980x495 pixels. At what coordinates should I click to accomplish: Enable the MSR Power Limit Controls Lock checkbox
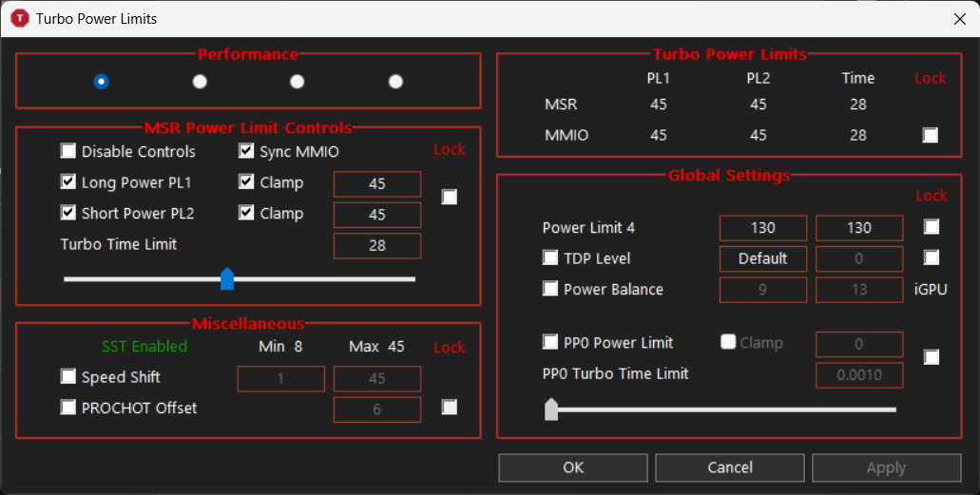tap(450, 197)
